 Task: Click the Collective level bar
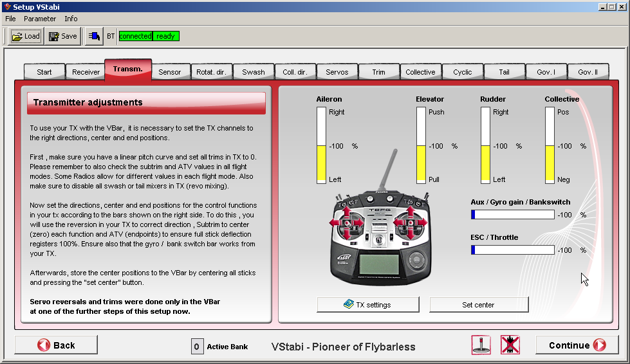click(550, 145)
